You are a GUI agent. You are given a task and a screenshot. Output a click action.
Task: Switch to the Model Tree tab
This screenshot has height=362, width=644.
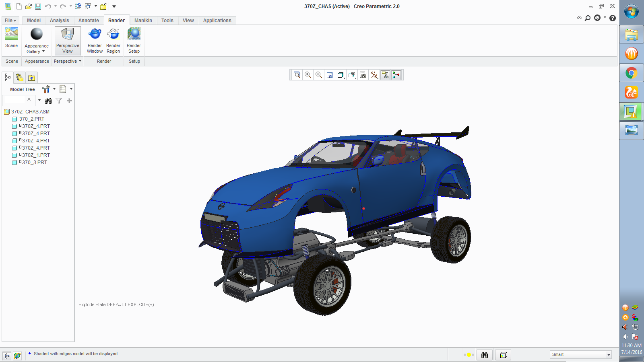pyautogui.click(x=8, y=77)
